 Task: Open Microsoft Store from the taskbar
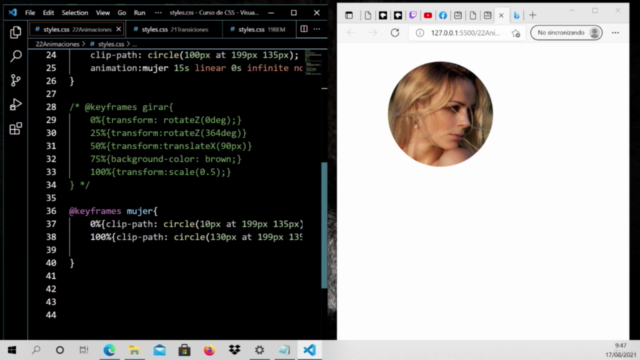click(x=184, y=350)
